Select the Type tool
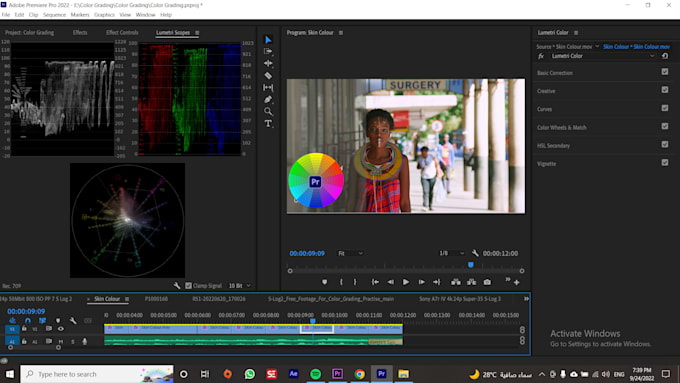 268,124
